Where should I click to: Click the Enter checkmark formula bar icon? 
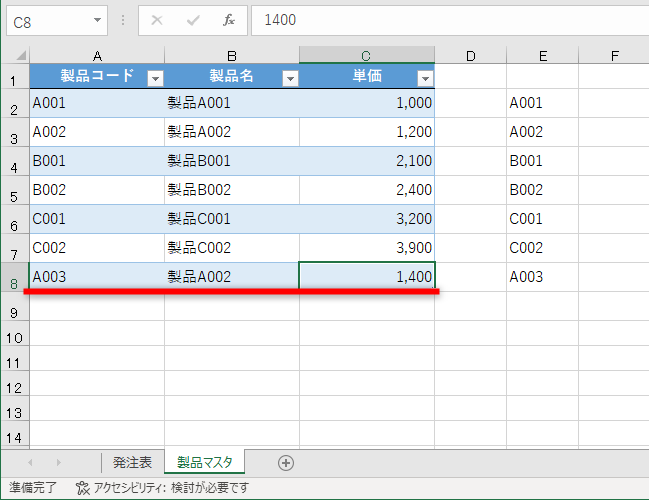(x=193, y=20)
